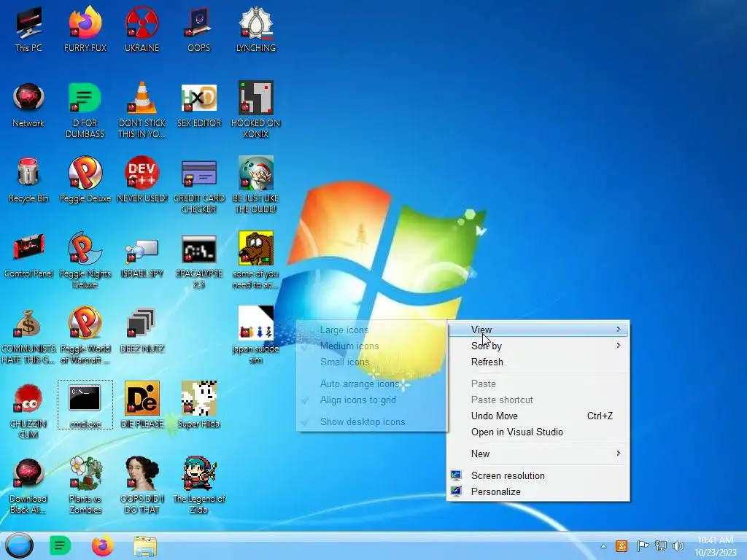Click the green D FOR DUMBASS shortcut
This screenshot has height=560, width=747.
(x=85, y=109)
